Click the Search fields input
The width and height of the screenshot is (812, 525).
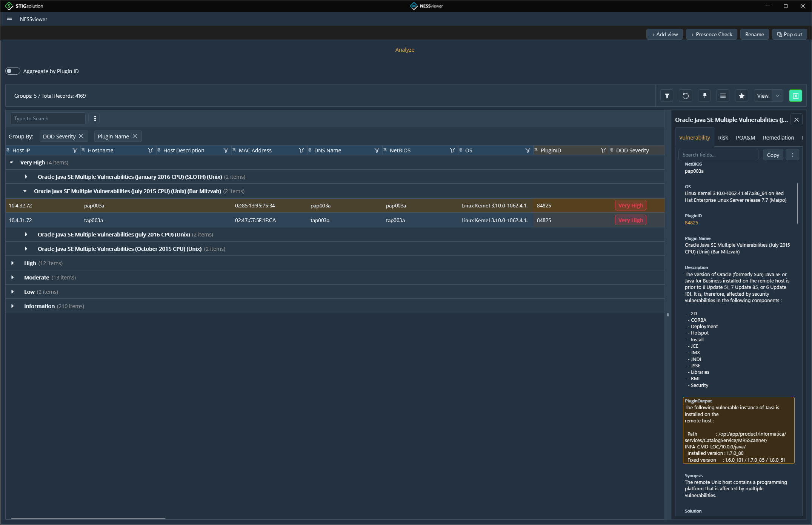(x=718, y=155)
